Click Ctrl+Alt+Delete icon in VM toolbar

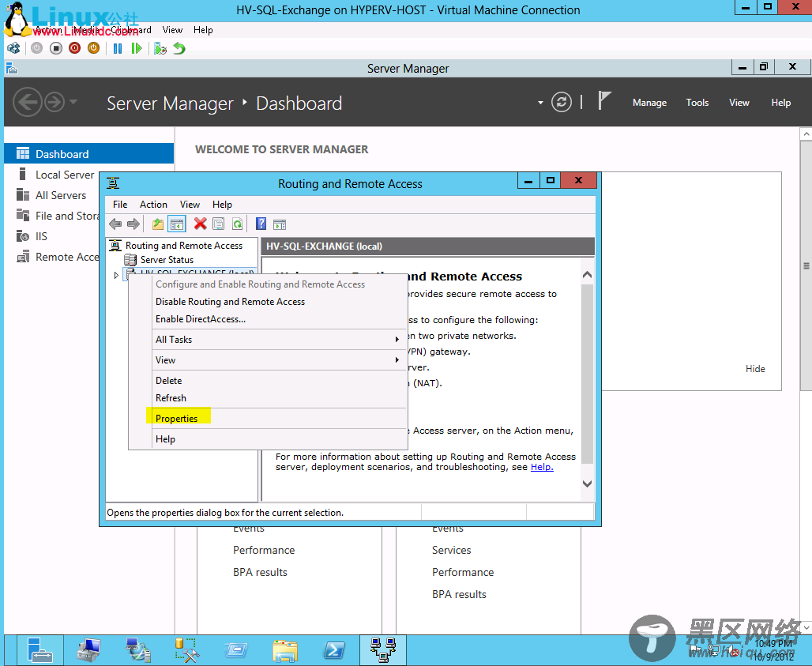13,49
